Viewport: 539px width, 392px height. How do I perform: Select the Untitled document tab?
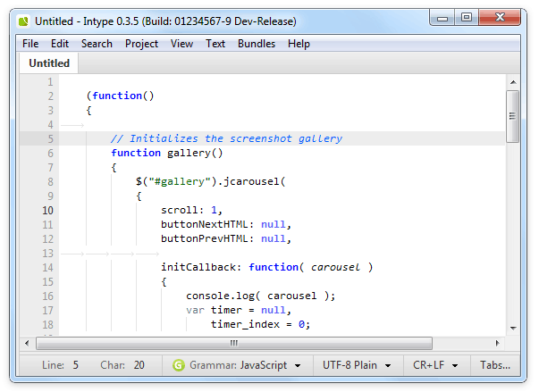tap(49, 63)
